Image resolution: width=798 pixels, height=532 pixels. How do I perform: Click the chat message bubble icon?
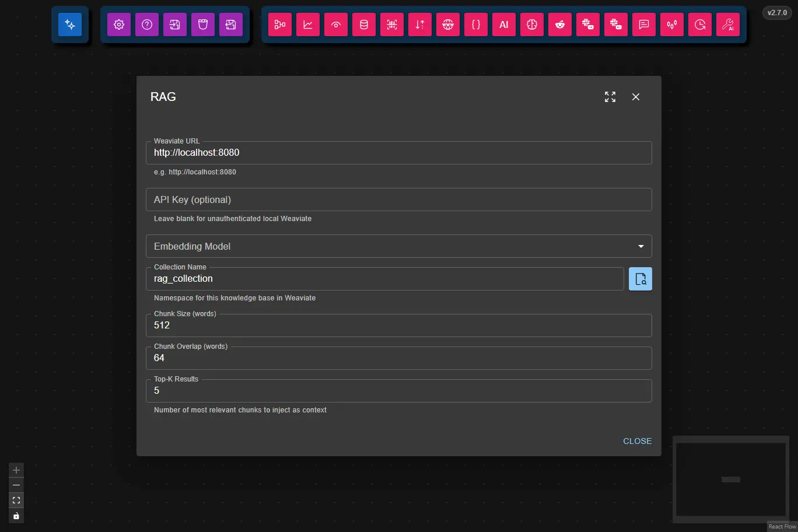644,24
